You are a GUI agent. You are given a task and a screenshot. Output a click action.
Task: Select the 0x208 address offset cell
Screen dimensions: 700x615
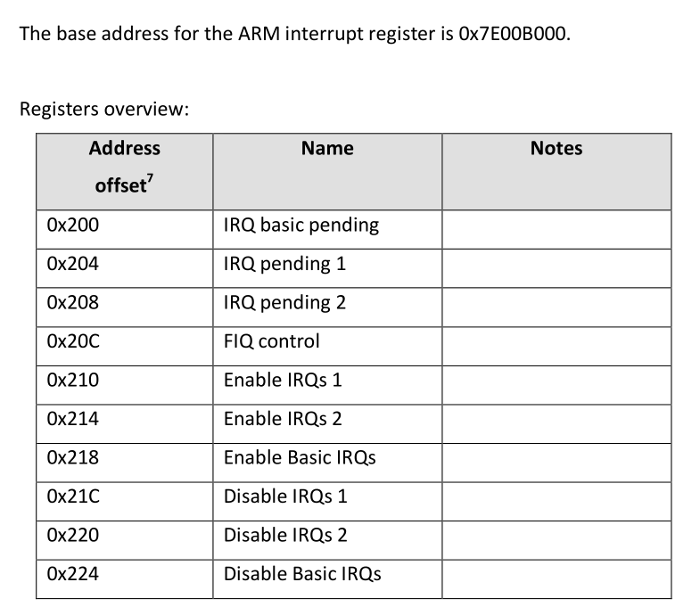(72, 303)
